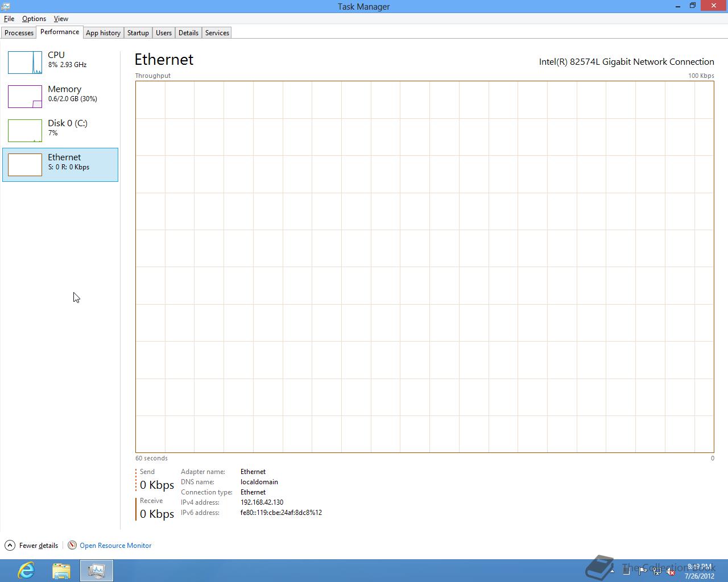Open File Explorer from the taskbar

(x=61, y=571)
